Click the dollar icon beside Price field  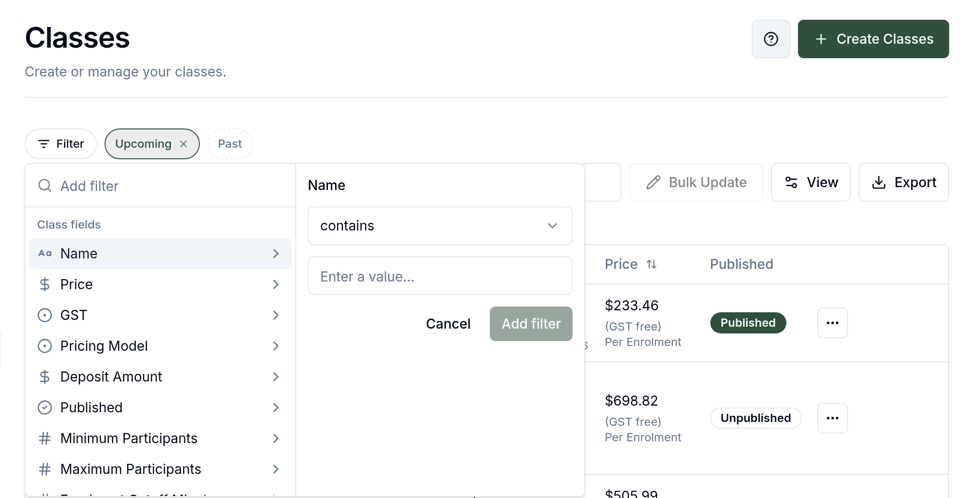(x=45, y=284)
